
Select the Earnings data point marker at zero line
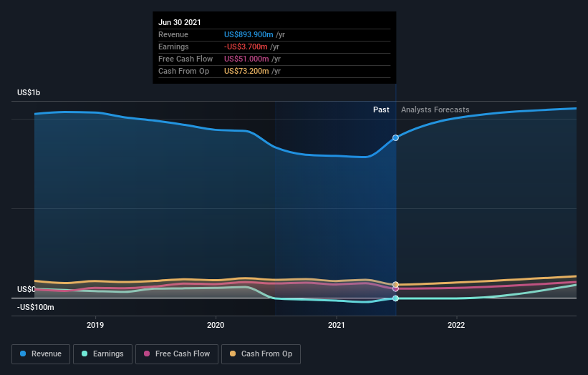[x=395, y=298]
